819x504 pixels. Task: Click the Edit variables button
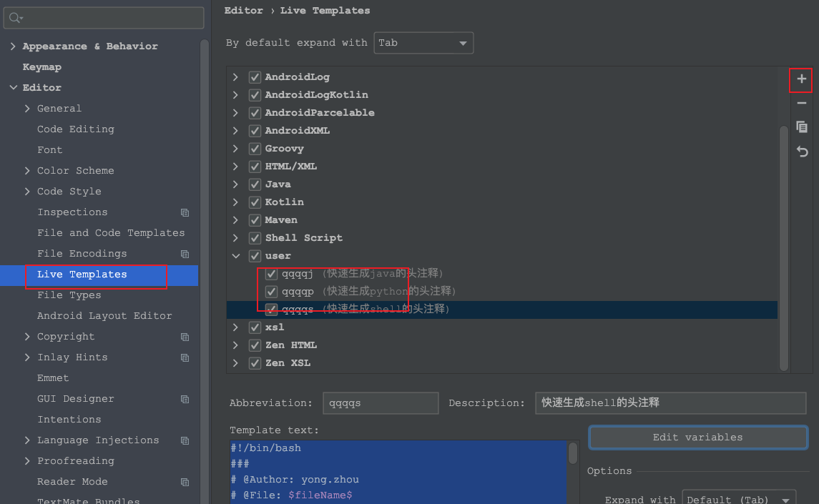point(697,437)
